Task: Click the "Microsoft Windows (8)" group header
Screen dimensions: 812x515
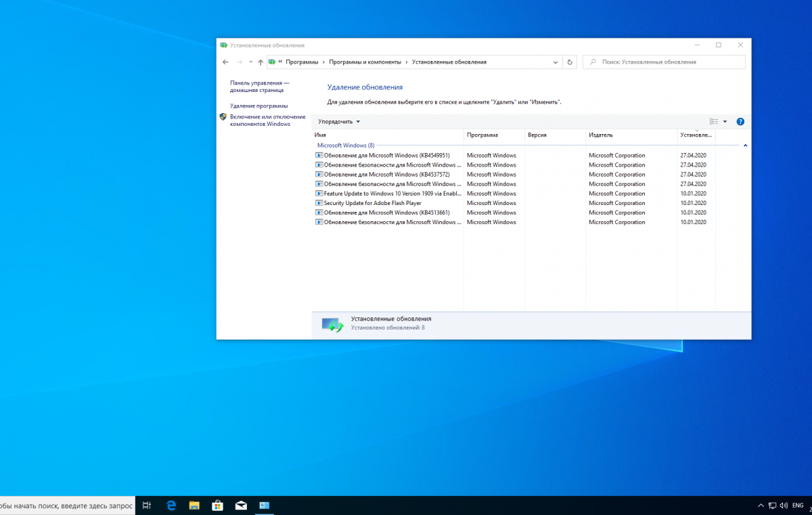Action: click(x=346, y=145)
